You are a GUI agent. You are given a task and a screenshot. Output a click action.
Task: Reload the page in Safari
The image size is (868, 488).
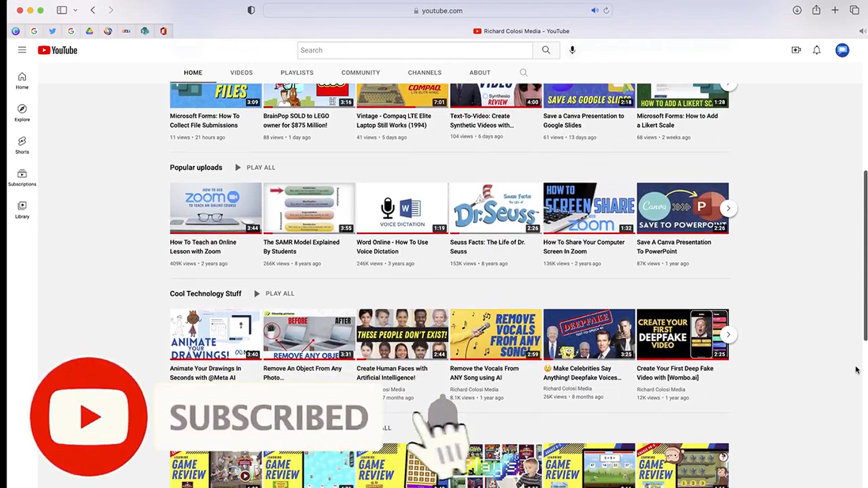pyautogui.click(x=606, y=10)
